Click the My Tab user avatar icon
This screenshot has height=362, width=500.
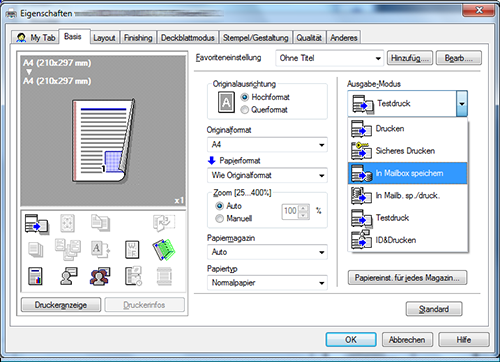click(x=21, y=38)
